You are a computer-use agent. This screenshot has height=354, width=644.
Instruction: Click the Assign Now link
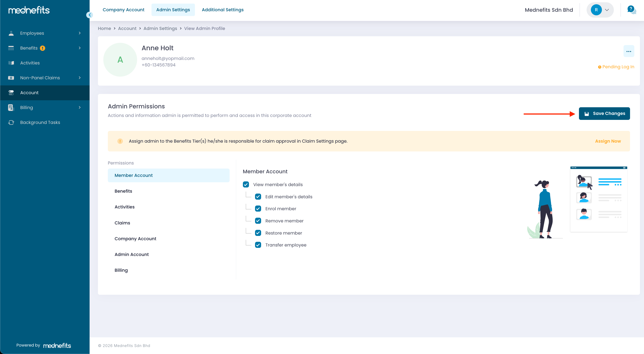608,141
